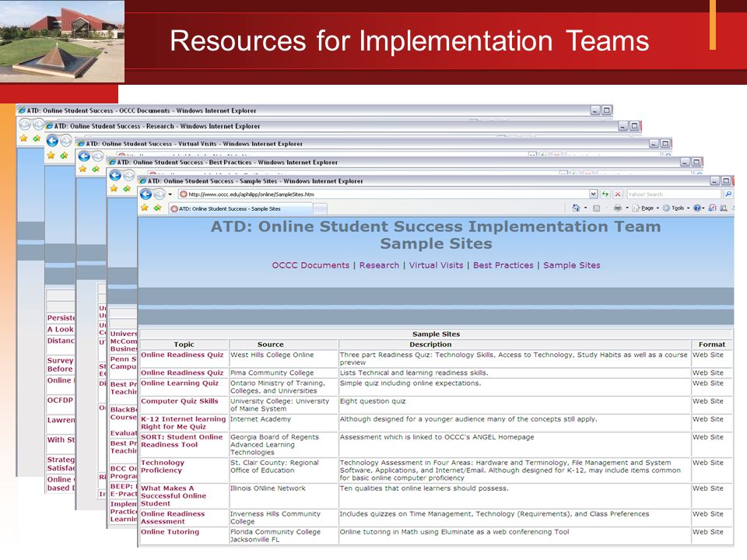Viewport: 747px width, 560px height.
Task: Go back in the Best Practices window
Action: pos(115,175)
